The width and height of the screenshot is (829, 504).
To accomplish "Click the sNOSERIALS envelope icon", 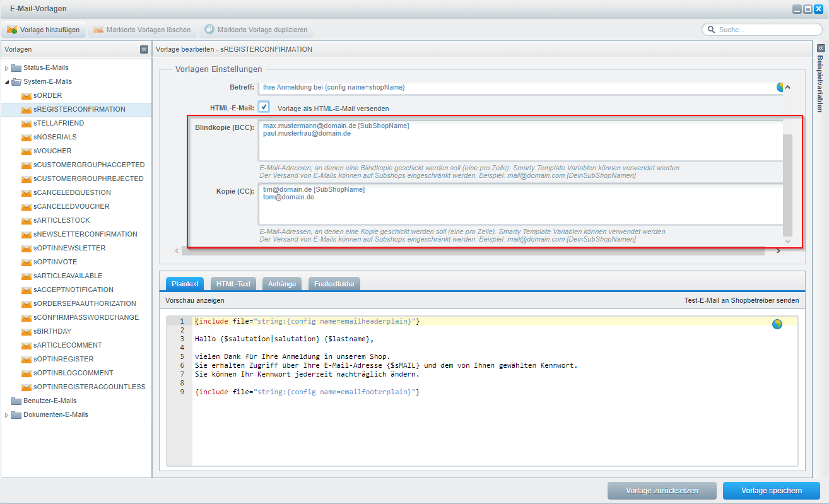I will (26, 138).
